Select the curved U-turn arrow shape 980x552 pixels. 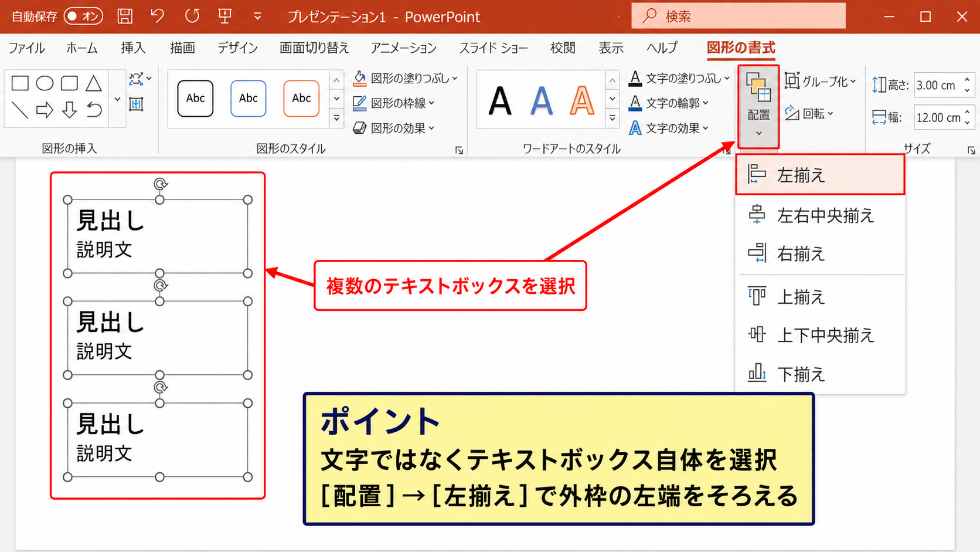94,110
